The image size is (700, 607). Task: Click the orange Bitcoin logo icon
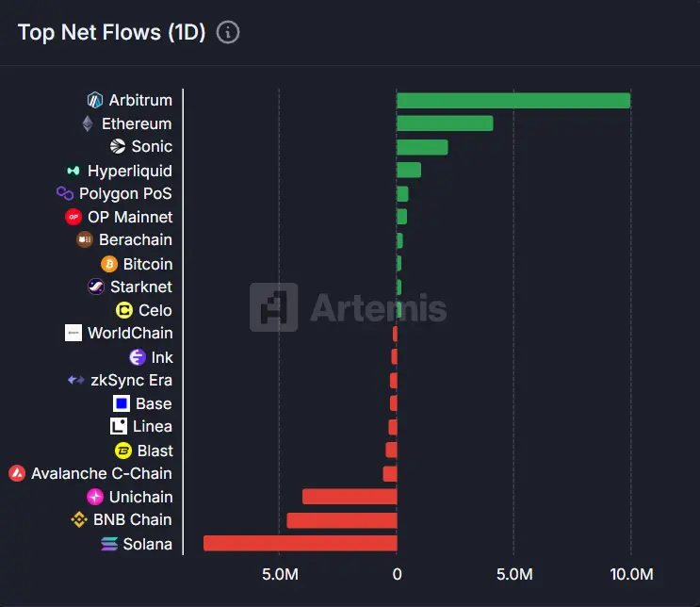click(109, 264)
